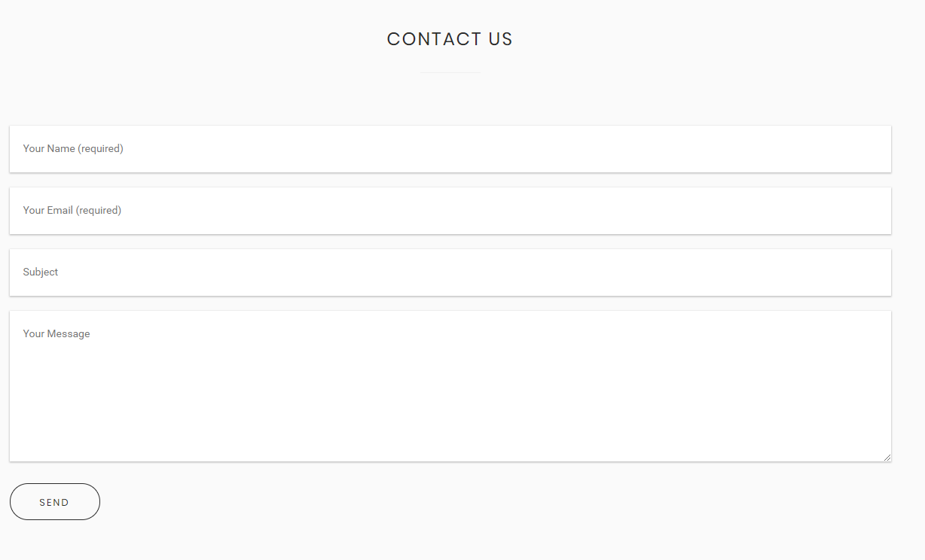Viewport: 925px width, 560px height.
Task: Grab the message box corner resize grip
Action: click(887, 457)
